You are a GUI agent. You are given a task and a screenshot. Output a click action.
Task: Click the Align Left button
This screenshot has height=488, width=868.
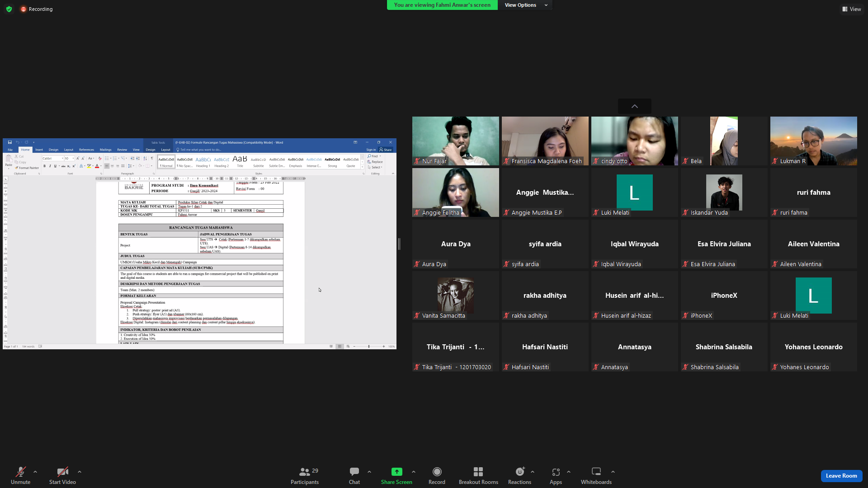[107, 166]
